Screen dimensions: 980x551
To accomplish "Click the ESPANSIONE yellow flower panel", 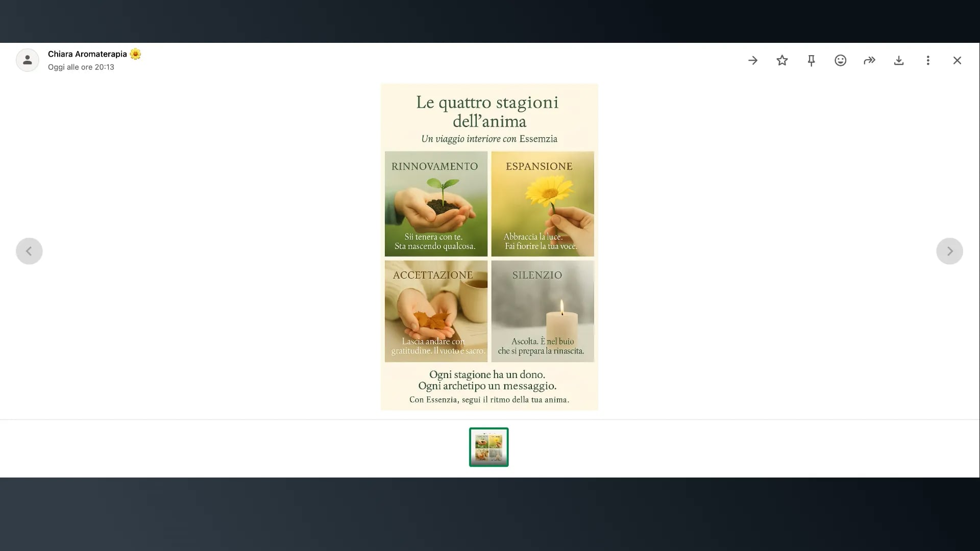I will (543, 204).
